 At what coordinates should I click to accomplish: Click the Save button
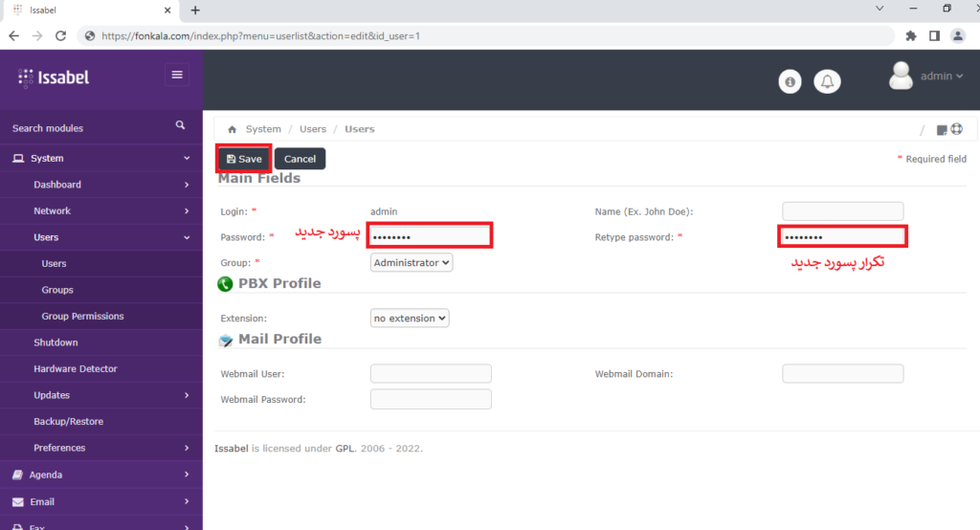coord(244,159)
